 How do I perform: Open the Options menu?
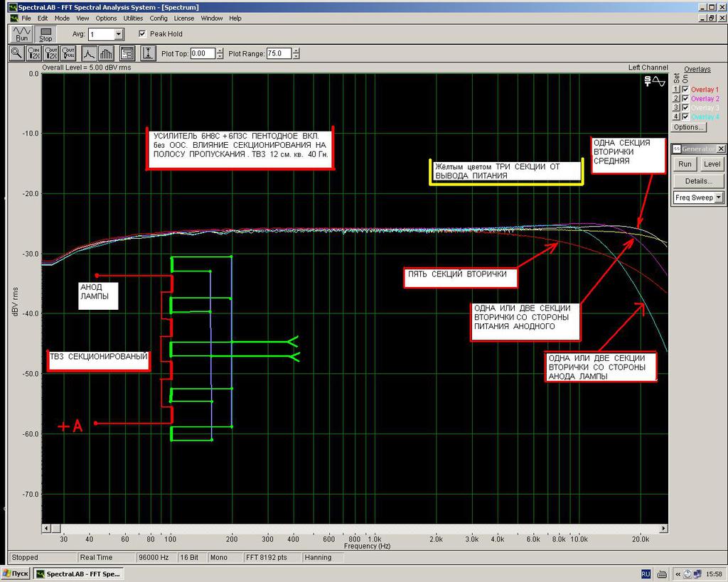(x=107, y=18)
